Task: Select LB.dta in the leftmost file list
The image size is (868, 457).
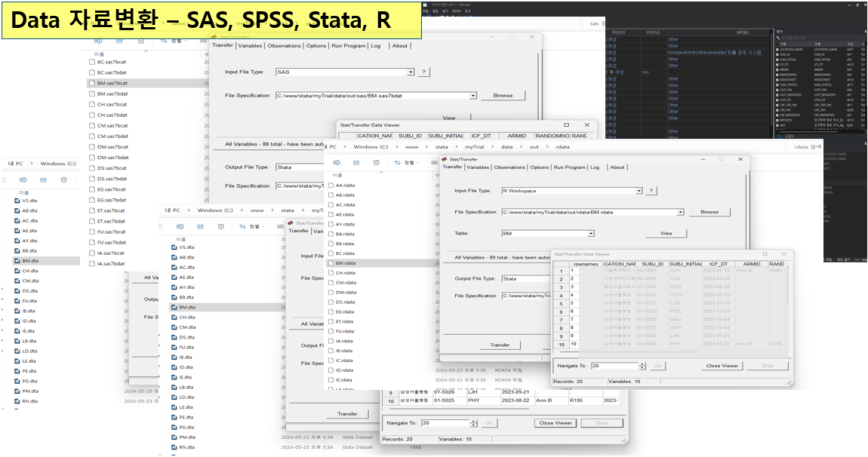Action: pyautogui.click(x=29, y=341)
